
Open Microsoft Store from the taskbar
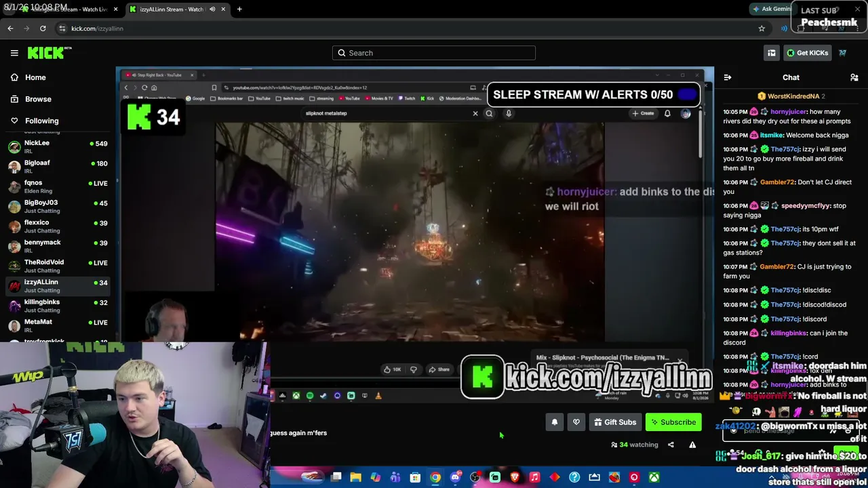pos(415,478)
